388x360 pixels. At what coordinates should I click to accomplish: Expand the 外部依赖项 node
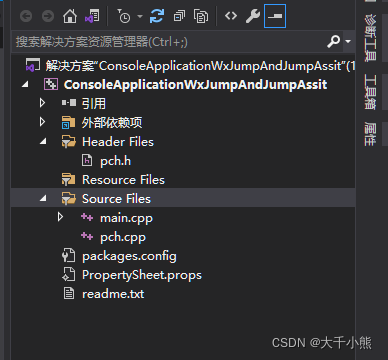click(42, 122)
